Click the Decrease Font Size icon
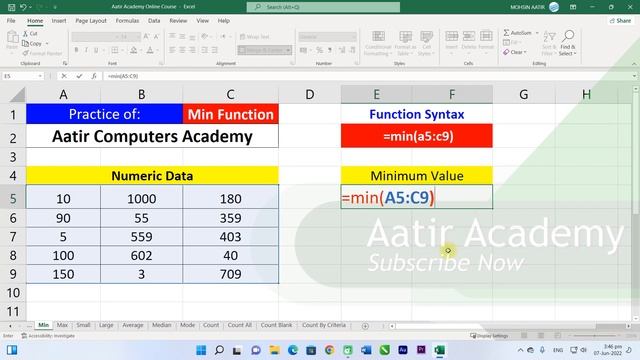Image resolution: width=640 pixels, height=360 pixels. click(x=156, y=37)
